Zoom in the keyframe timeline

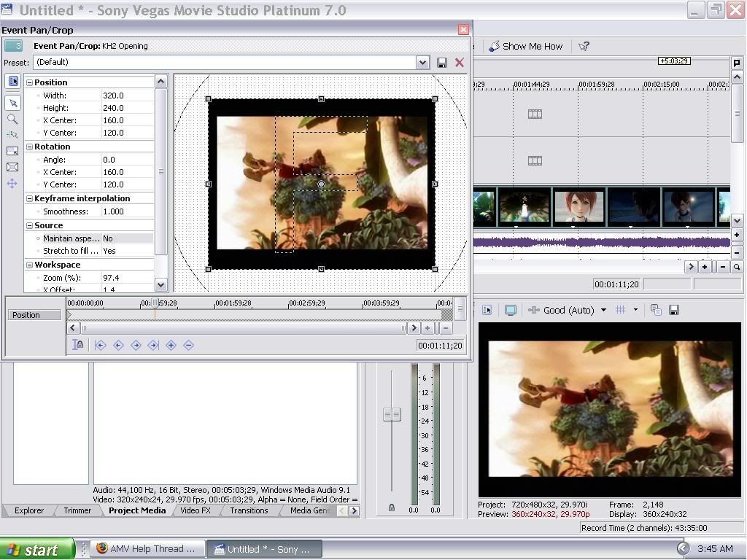pyautogui.click(x=427, y=328)
